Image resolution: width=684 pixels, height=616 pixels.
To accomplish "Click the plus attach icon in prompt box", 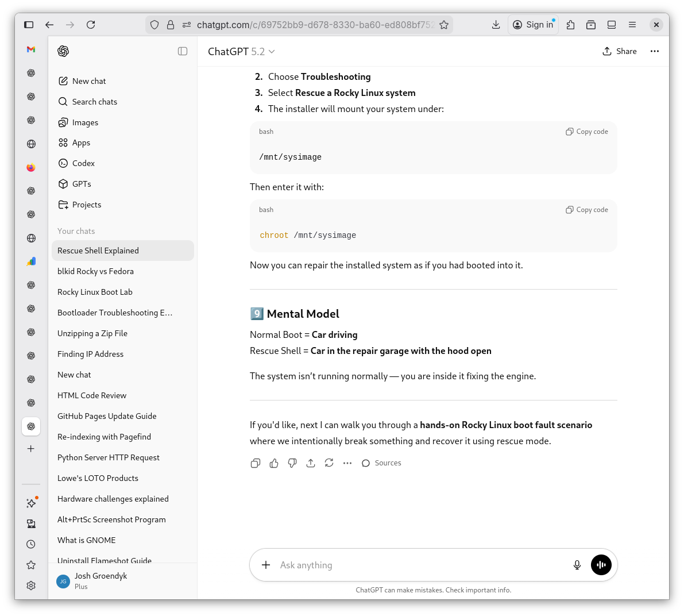I will 266,565.
